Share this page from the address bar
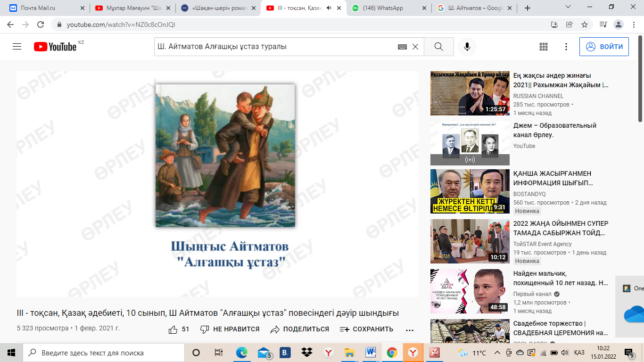This screenshot has width=644, height=362. (x=570, y=25)
